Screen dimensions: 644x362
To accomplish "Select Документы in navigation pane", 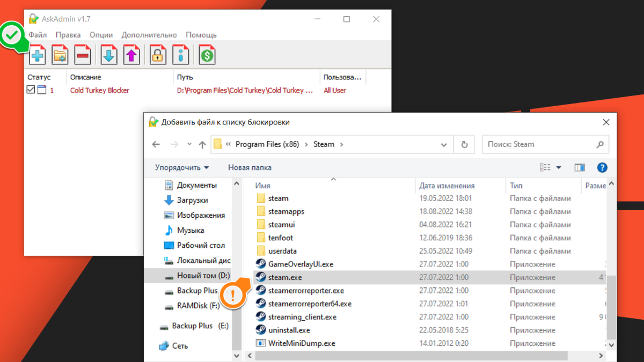I will (x=191, y=185).
